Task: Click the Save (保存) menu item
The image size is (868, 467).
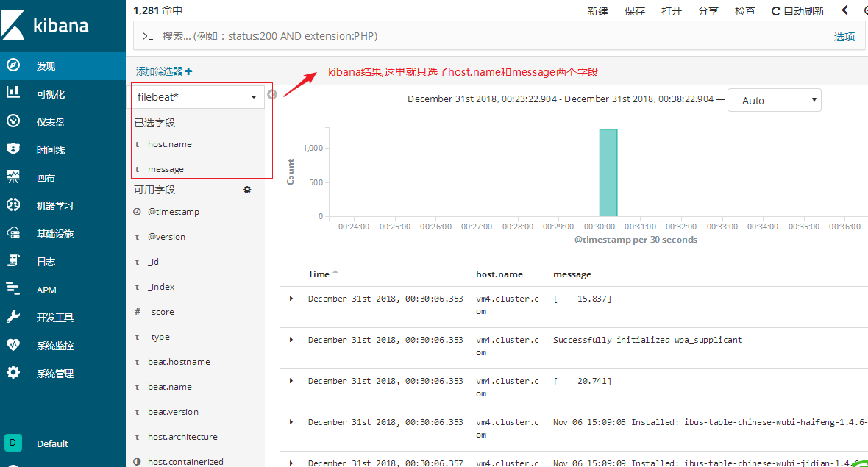Action: [x=634, y=11]
